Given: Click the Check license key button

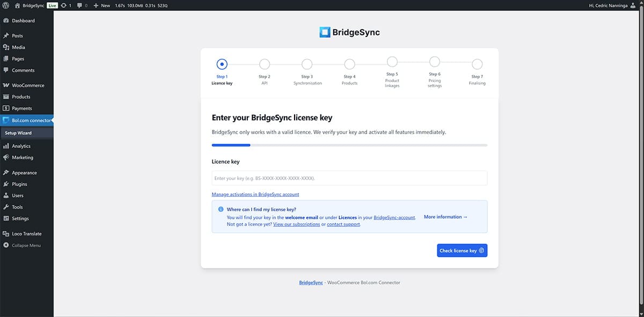Looking at the screenshot, I should coord(462,250).
